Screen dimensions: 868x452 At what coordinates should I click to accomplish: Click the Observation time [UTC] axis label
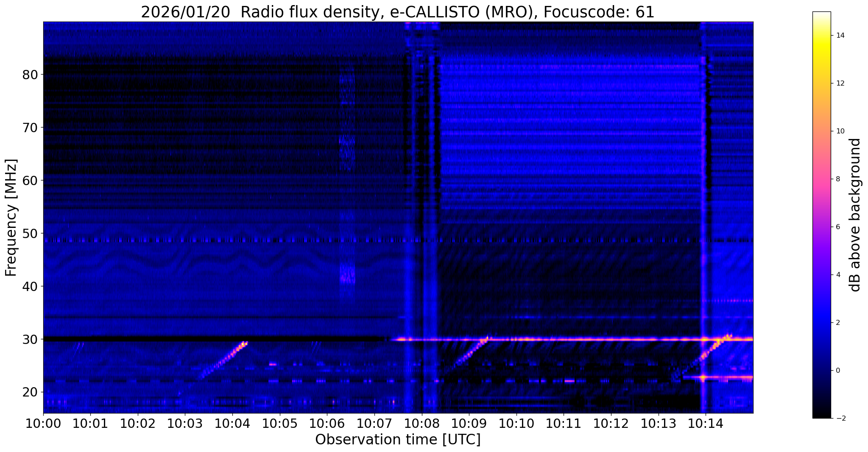[398, 440]
